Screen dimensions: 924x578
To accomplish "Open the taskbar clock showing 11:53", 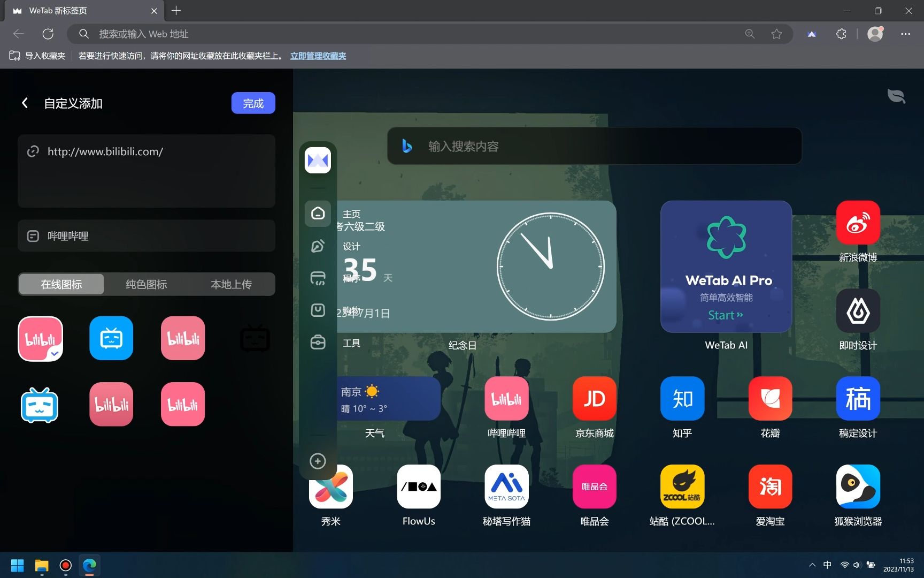I will (x=898, y=565).
